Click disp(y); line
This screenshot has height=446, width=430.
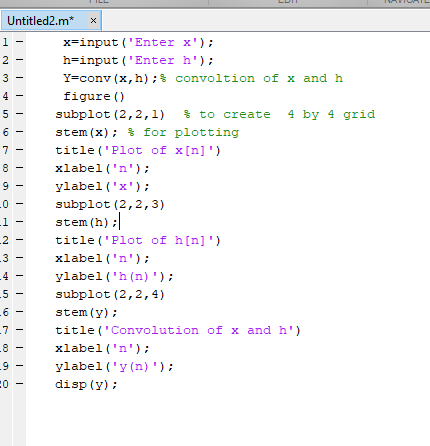click(x=86, y=385)
